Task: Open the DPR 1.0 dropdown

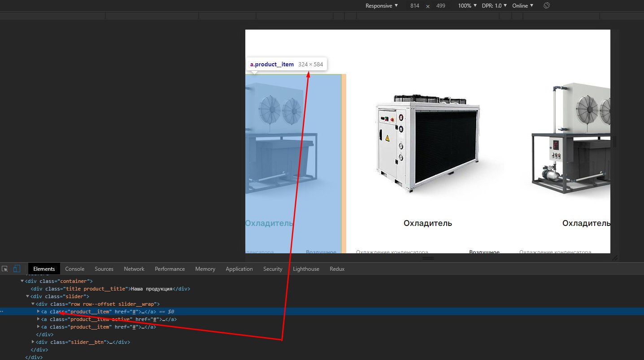Action: (x=494, y=6)
